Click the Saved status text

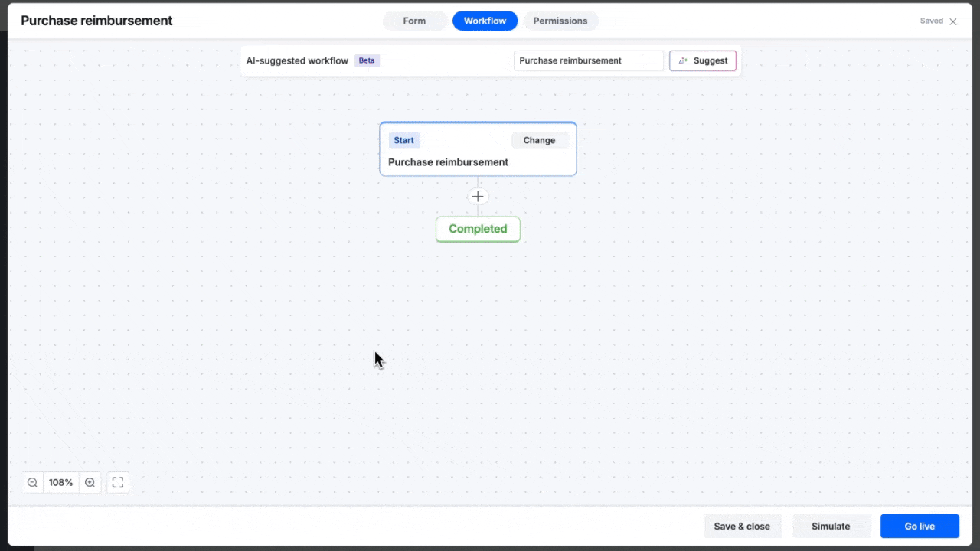tap(932, 21)
